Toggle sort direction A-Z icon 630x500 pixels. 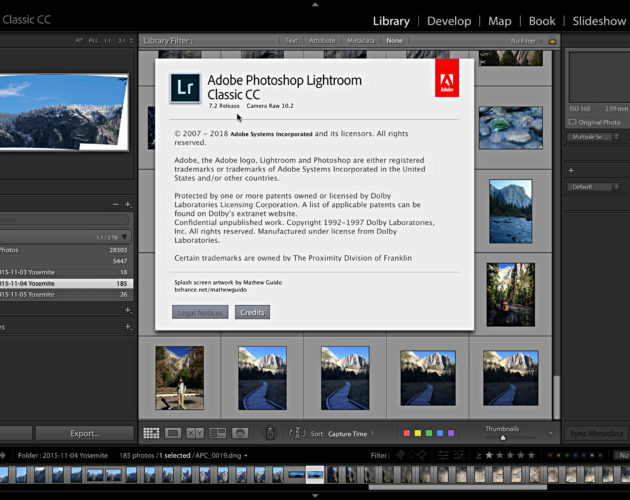(x=297, y=433)
